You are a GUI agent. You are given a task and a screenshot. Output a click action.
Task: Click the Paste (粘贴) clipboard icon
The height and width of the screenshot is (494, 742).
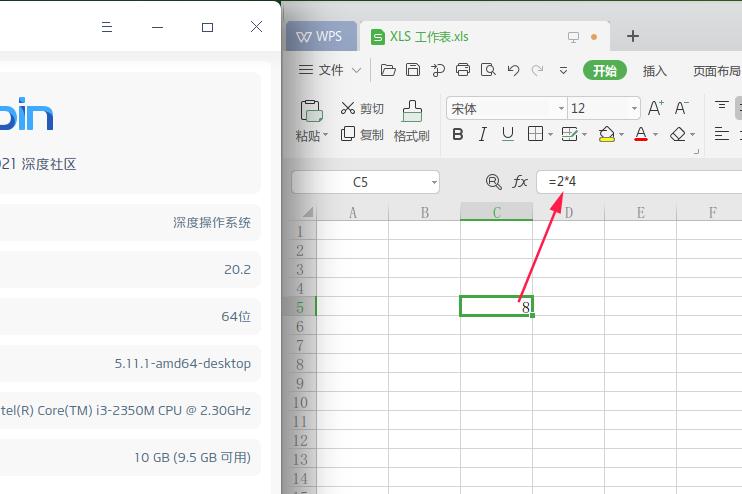311,111
